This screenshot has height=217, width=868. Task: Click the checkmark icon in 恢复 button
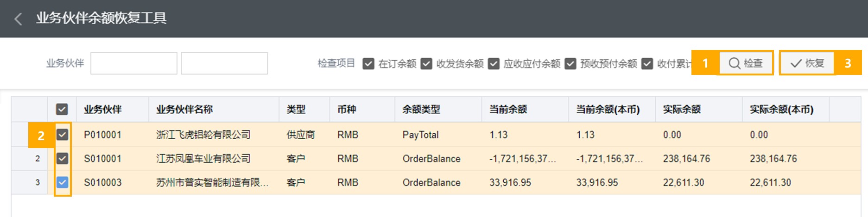796,63
